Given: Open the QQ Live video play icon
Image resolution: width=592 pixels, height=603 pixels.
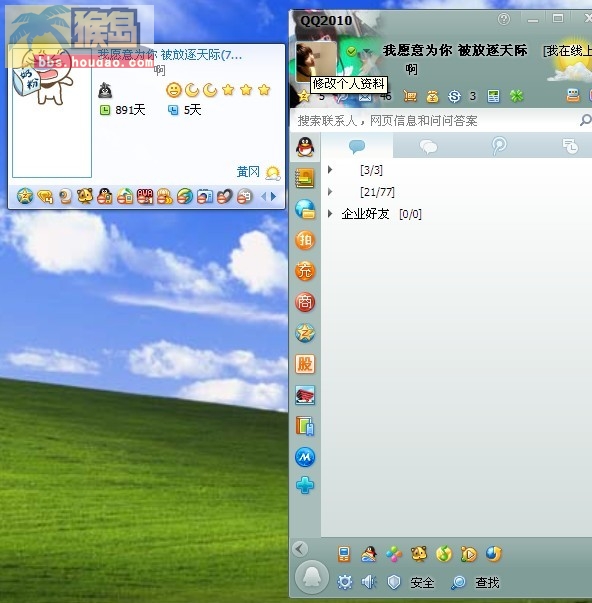Looking at the screenshot, I should (469, 554).
